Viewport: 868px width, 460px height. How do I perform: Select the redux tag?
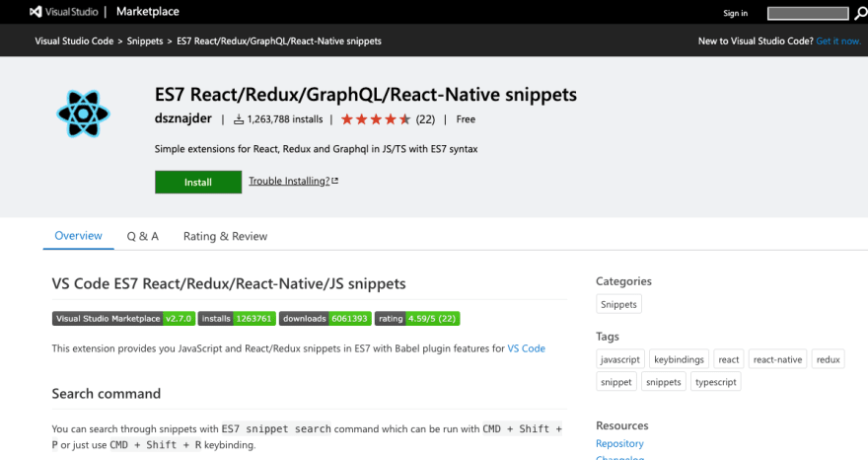click(x=829, y=359)
